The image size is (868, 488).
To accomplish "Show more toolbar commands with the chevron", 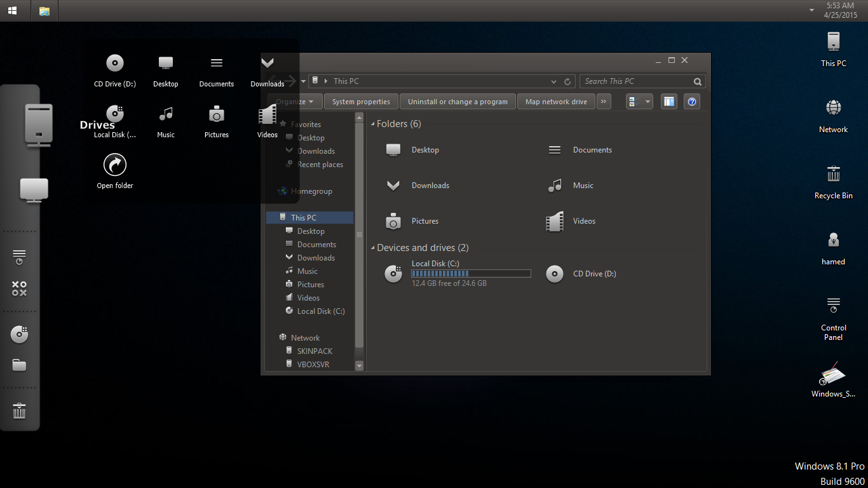I will [x=604, y=102].
